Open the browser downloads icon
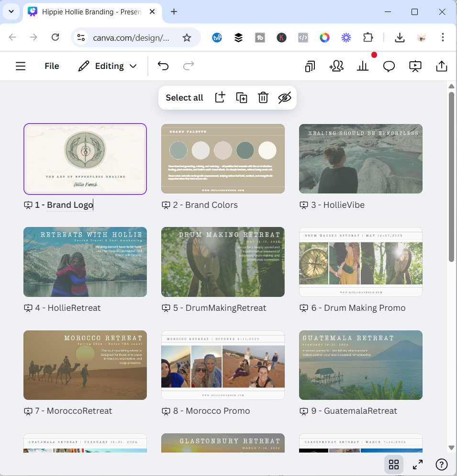This screenshot has height=476, width=457. pos(400,38)
